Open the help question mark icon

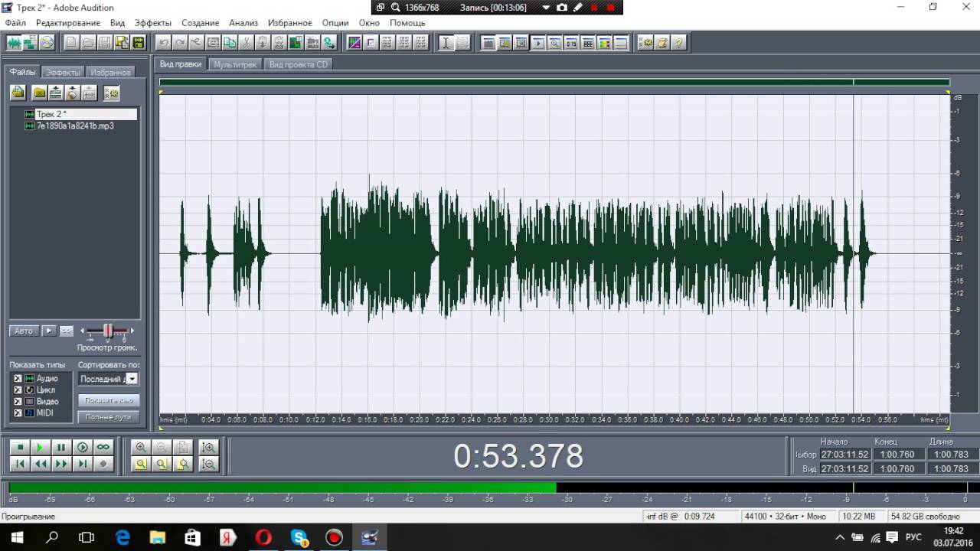[679, 43]
